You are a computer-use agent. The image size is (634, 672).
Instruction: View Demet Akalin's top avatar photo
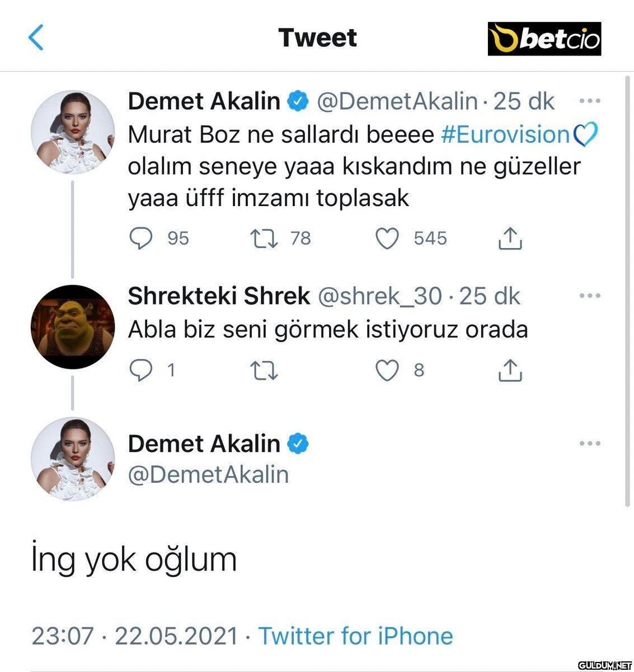point(73,131)
